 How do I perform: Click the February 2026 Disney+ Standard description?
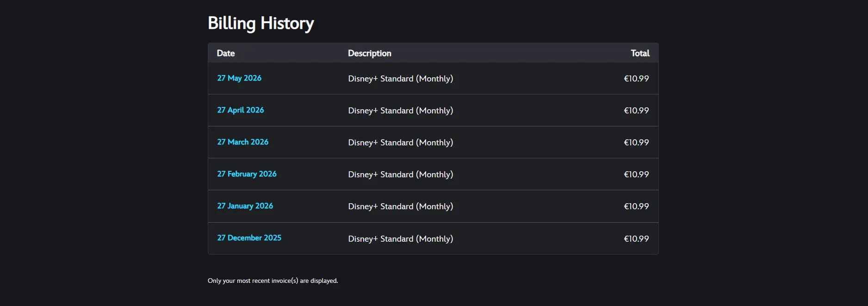pyautogui.click(x=401, y=175)
